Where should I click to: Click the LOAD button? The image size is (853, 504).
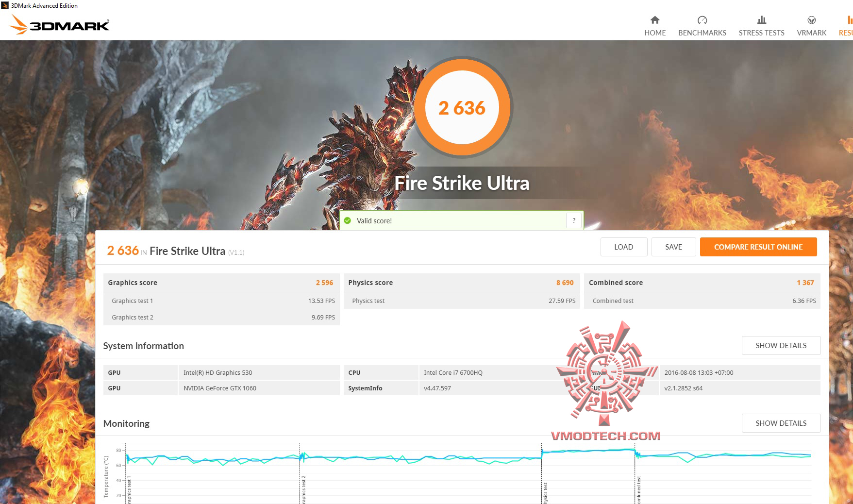tap(624, 247)
